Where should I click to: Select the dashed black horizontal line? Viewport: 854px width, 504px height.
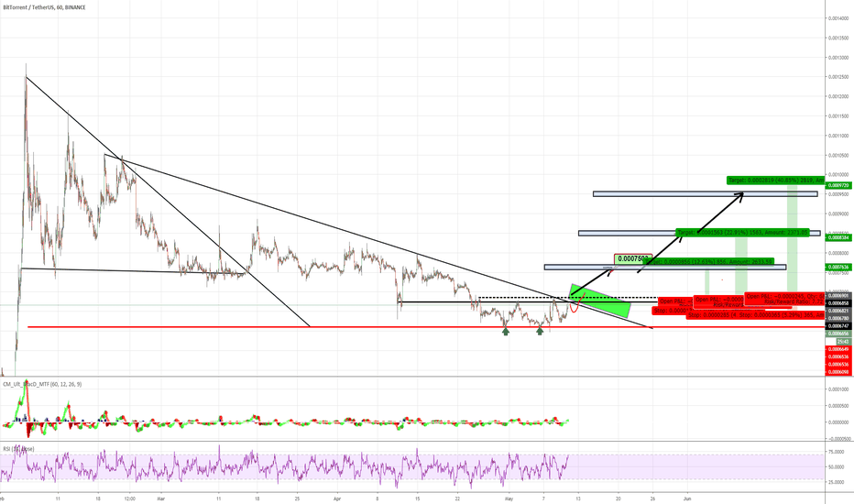pyautogui.click(x=567, y=298)
